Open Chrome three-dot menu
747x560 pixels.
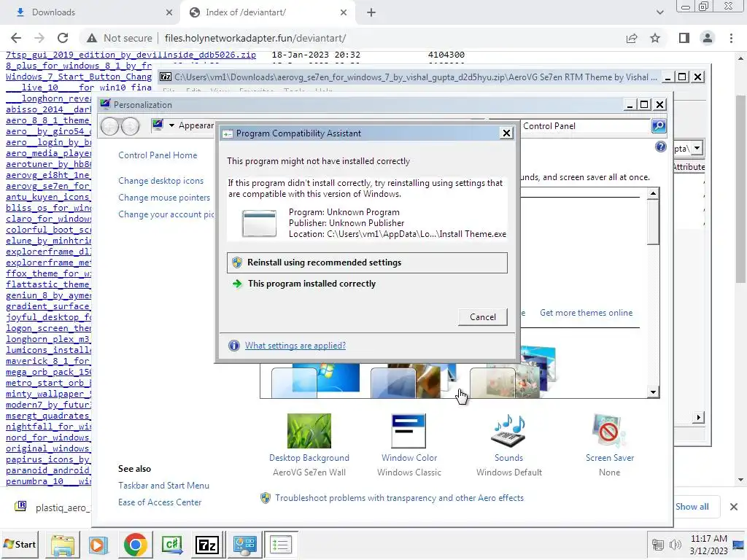coord(731,38)
